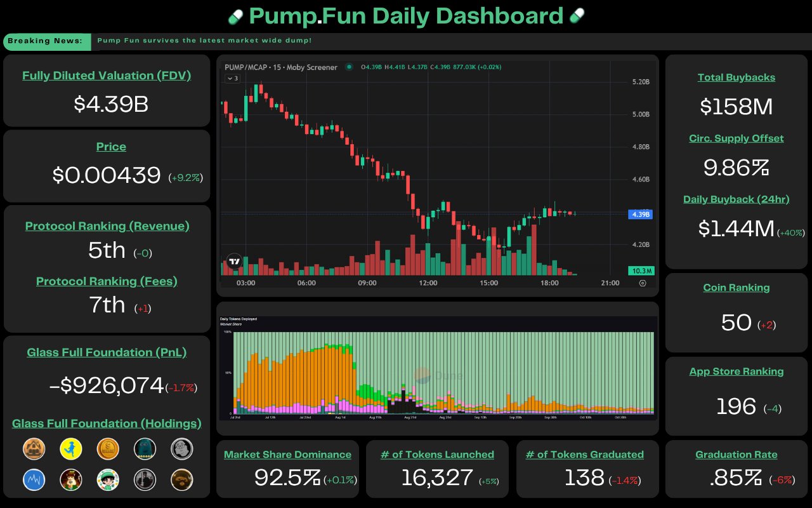Click the $4.39B FDV value
Viewport: 812px width, 508px height.
click(111, 104)
